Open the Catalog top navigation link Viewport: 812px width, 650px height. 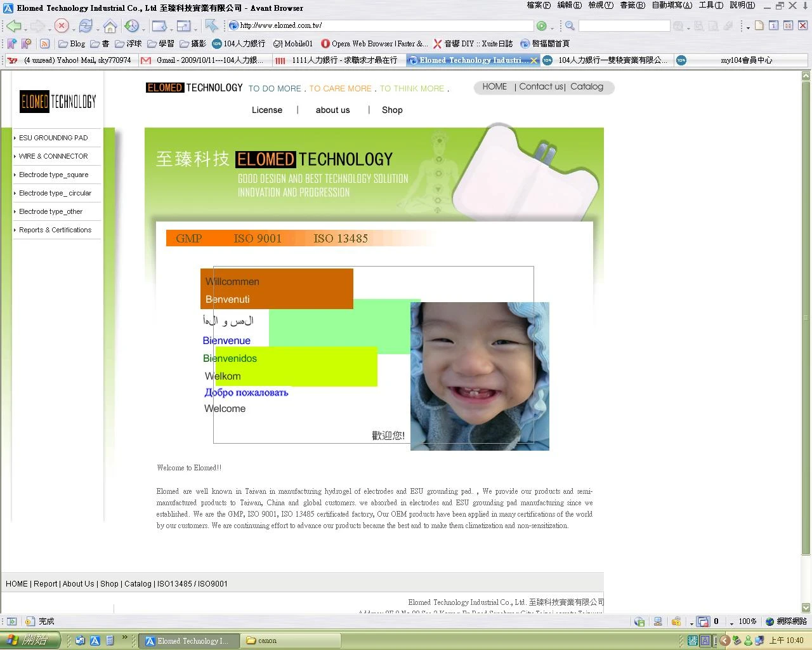tap(587, 87)
